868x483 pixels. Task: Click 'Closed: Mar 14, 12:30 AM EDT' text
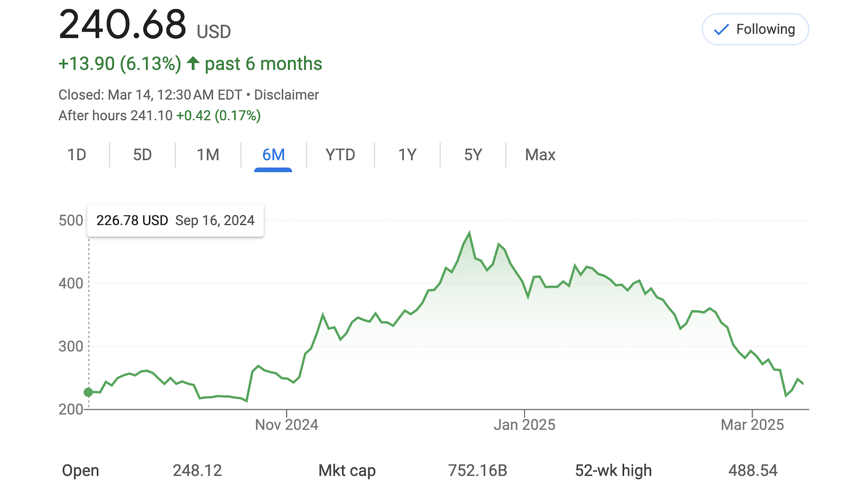(x=150, y=95)
